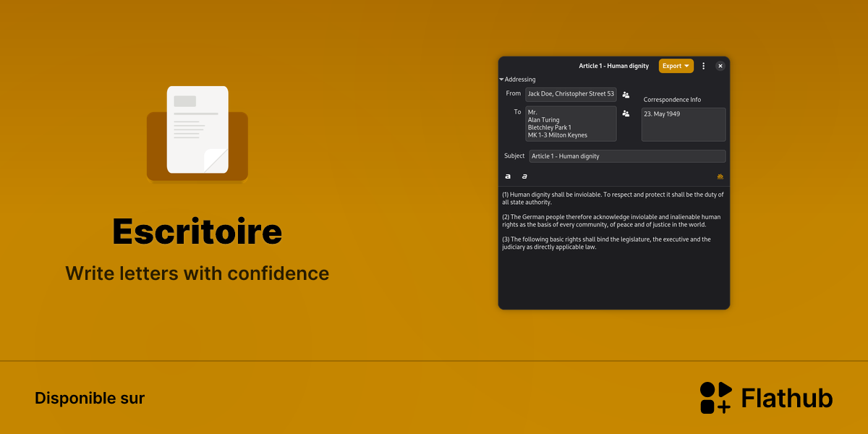Viewport: 868px width, 434px height.
Task: Click the Correspondence Info box with 23. May 1949
Action: 684,124
